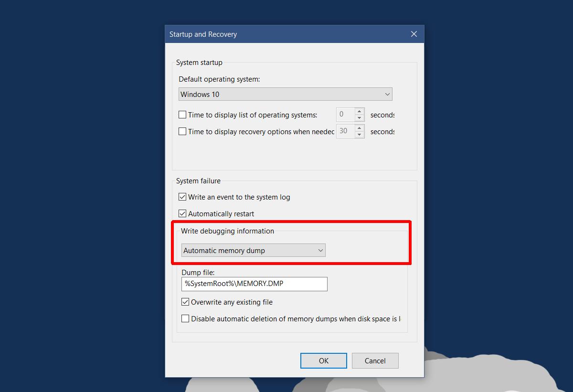Click the operating systems list seconds field
This screenshot has height=392, width=573.
click(345, 115)
